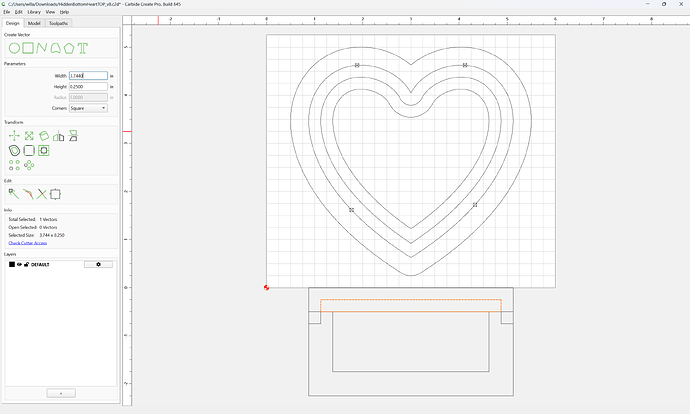The image size is (690, 414).
Task: Switch to the Model tab
Action: click(x=34, y=23)
